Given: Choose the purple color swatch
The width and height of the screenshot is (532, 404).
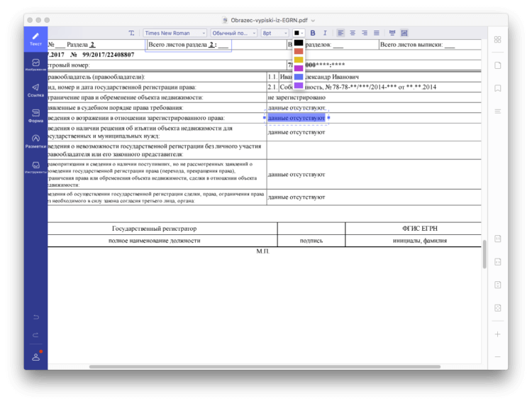Looking at the screenshot, I should (x=299, y=85).
